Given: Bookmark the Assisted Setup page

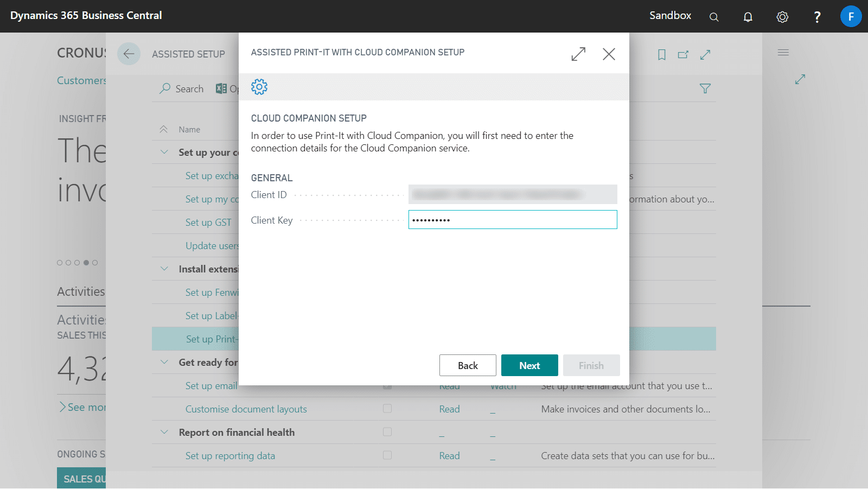Looking at the screenshot, I should (x=661, y=54).
